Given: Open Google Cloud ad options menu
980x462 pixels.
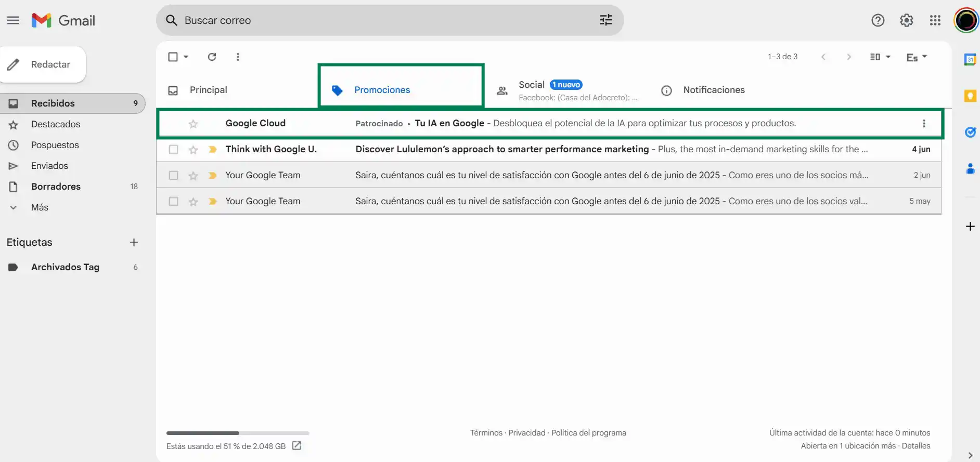Looking at the screenshot, I should (x=923, y=123).
